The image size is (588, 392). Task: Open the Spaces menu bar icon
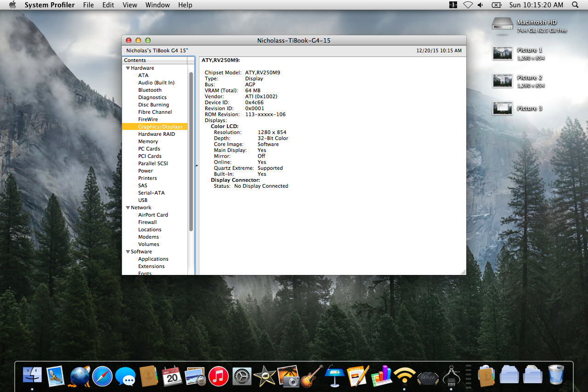[453, 5]
